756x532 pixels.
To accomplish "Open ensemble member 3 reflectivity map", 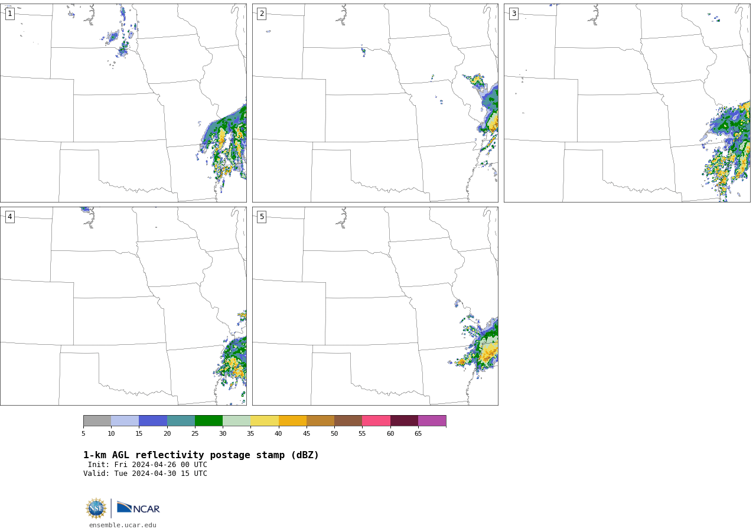I will (x=627, y=103).
